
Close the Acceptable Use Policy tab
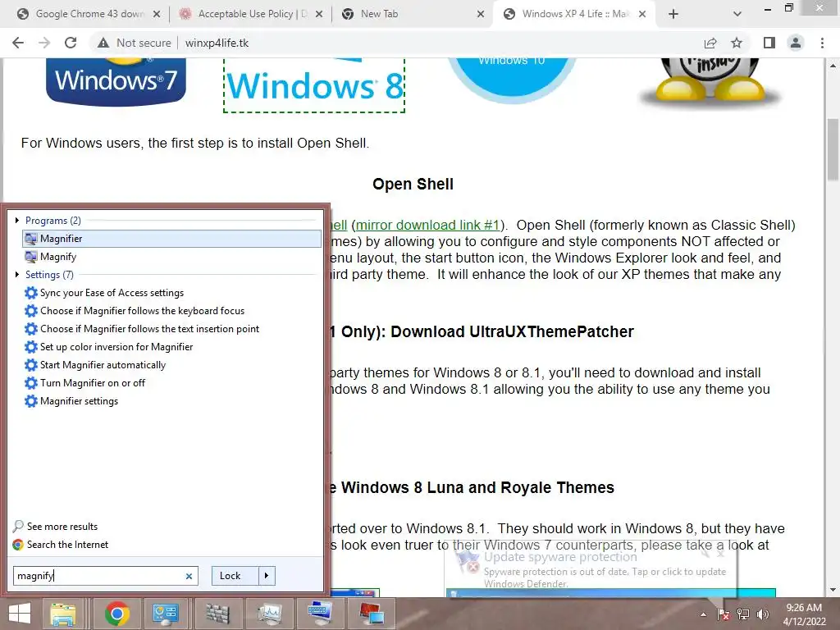click(319, 14)
